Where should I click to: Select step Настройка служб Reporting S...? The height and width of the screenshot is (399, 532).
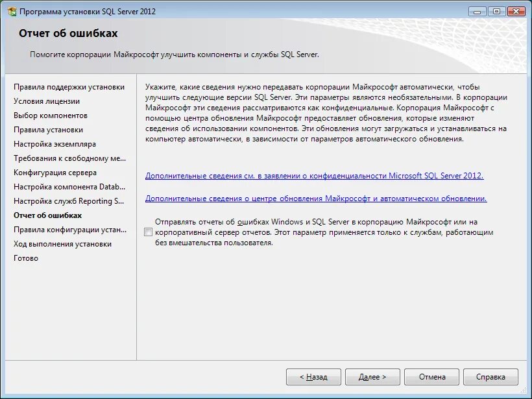69,201
